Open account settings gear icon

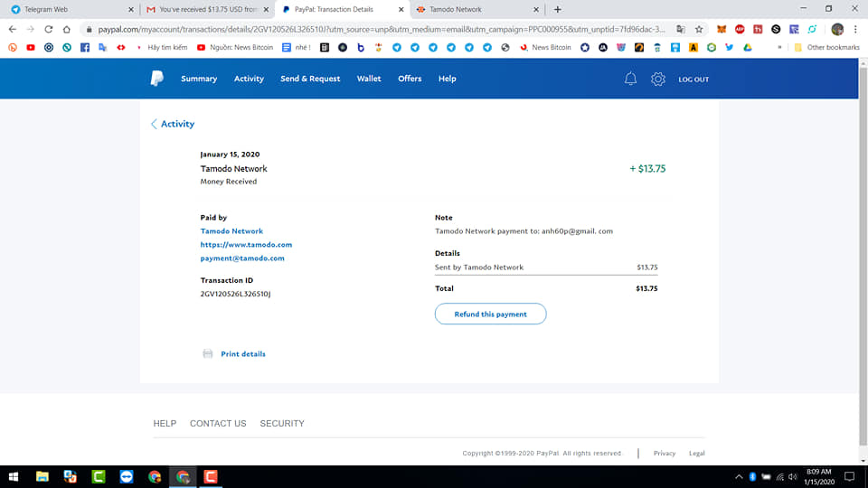[657, 80]
